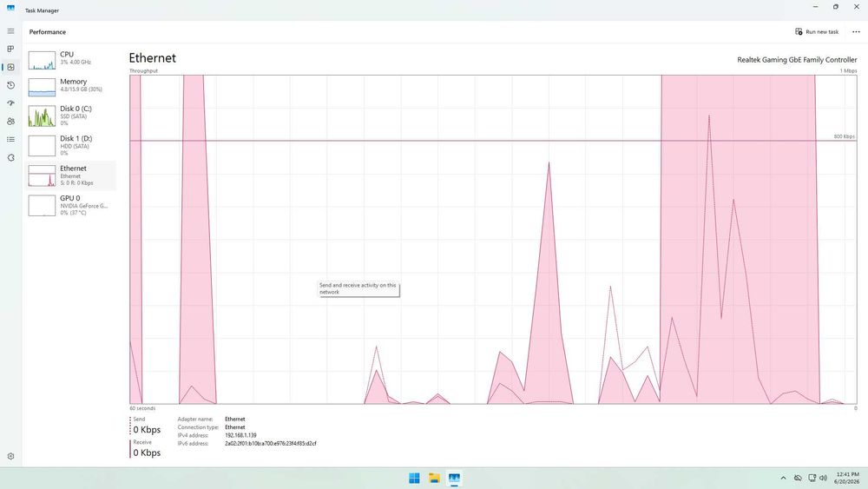Click the Run new task button
This screenshot has height=489, width=868.
click(817, 32)
